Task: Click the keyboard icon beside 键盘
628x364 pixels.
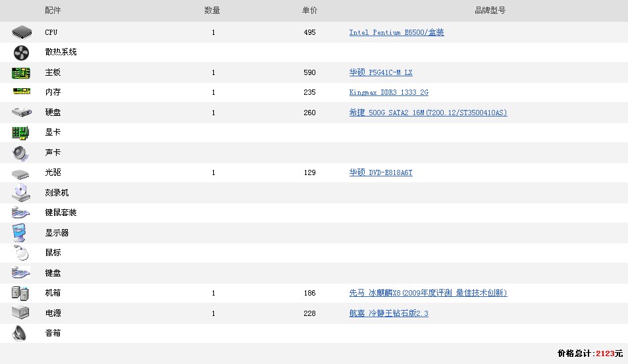Action: click(21, 273)
